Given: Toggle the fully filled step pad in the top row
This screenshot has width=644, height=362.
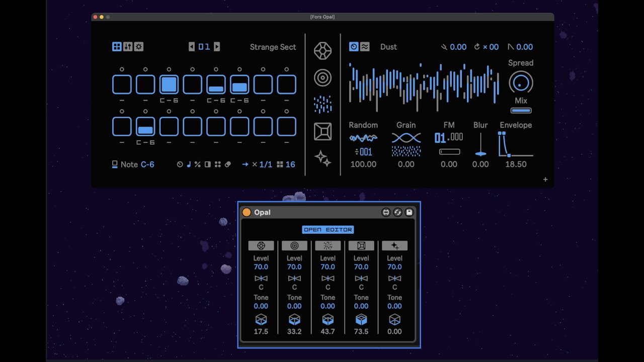Looking at the screenshot, I should 169,84.
